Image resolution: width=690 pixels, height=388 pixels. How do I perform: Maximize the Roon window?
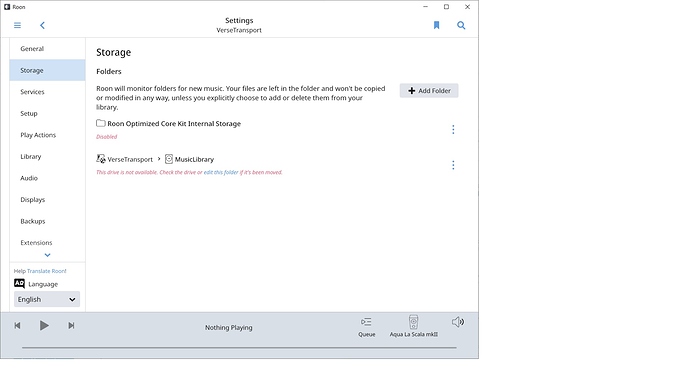click(446, 7)
